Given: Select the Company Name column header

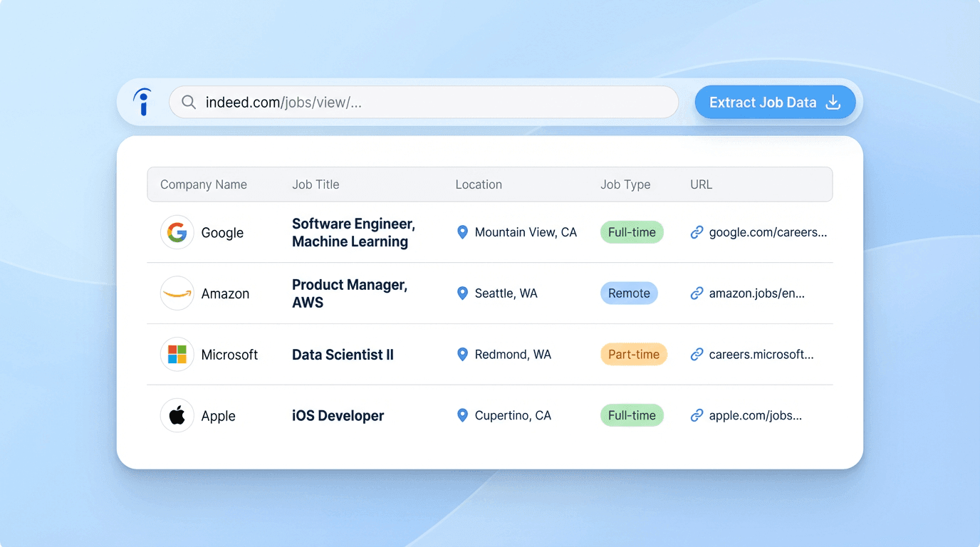Looking at the screenshot, I should coord(203,184).
